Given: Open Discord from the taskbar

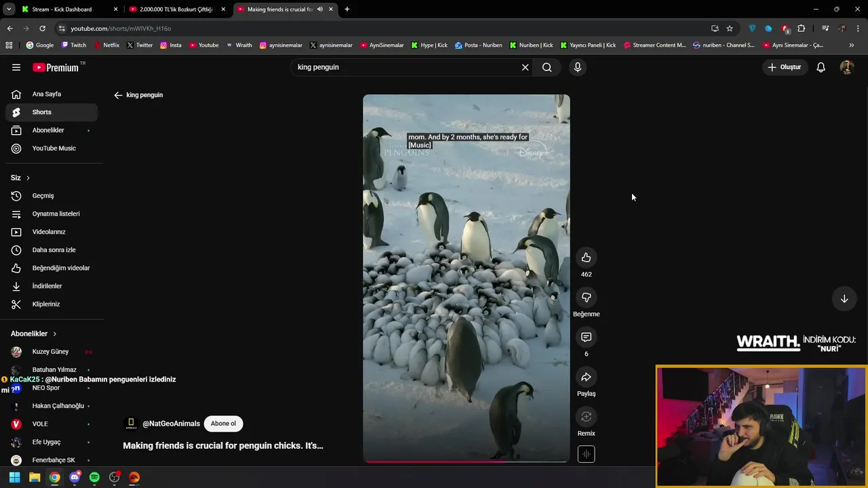Looking at the screenshot, I should coord(75,477).
